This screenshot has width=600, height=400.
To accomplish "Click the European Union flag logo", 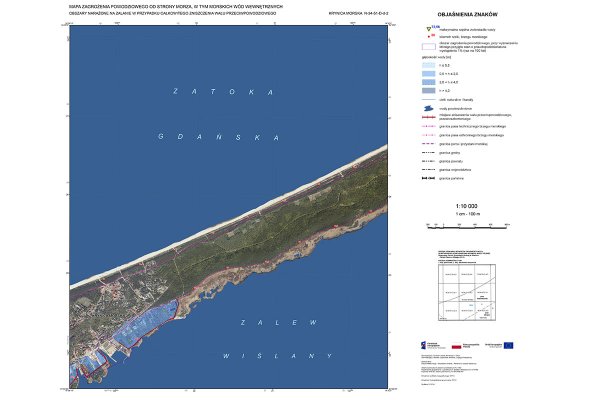I will point(509,345).
